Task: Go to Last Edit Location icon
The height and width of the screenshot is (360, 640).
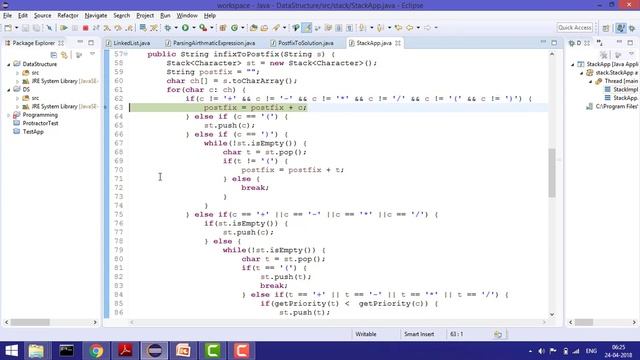Action: [398, 28]
